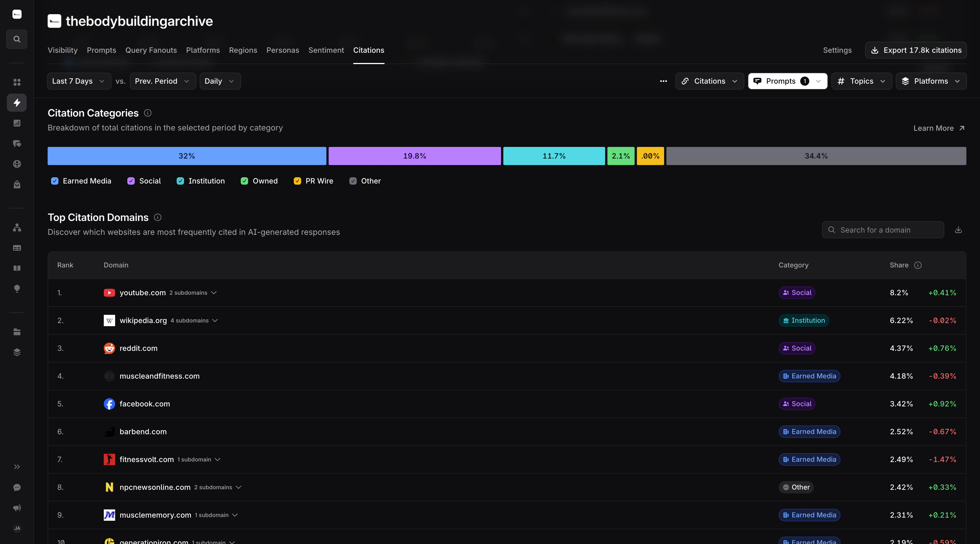Switch to the Visibility tab
Viewport: 980px width, 544px height.
click(62, 50)
